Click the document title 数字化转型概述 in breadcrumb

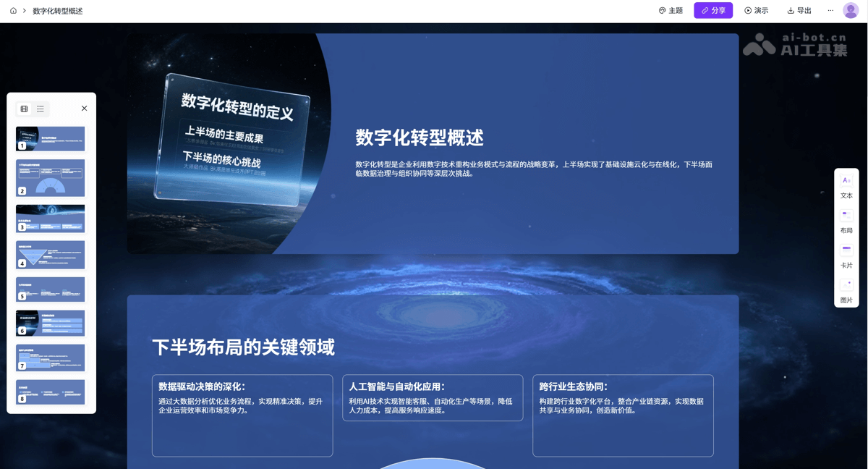coord(58,11)
